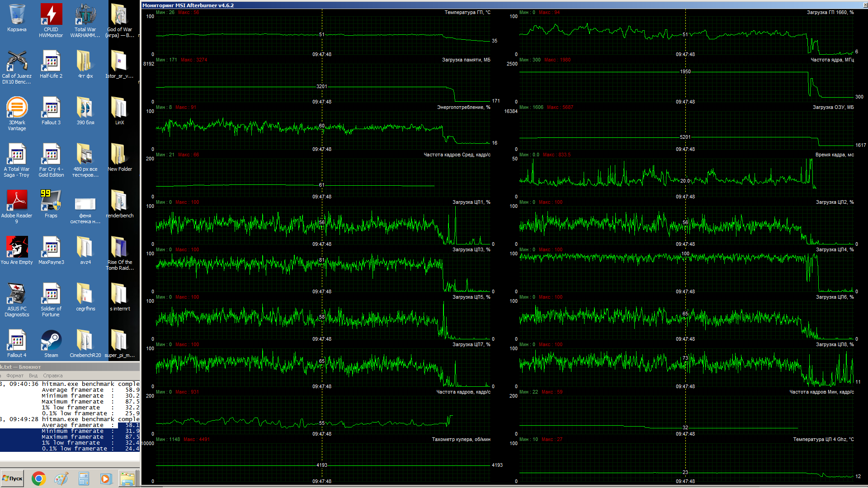Open CPUID HWMonitor desktop shortcut
The height and width of the screenshot is (488, 868).
pyautogui.click(x=51, y=15)
